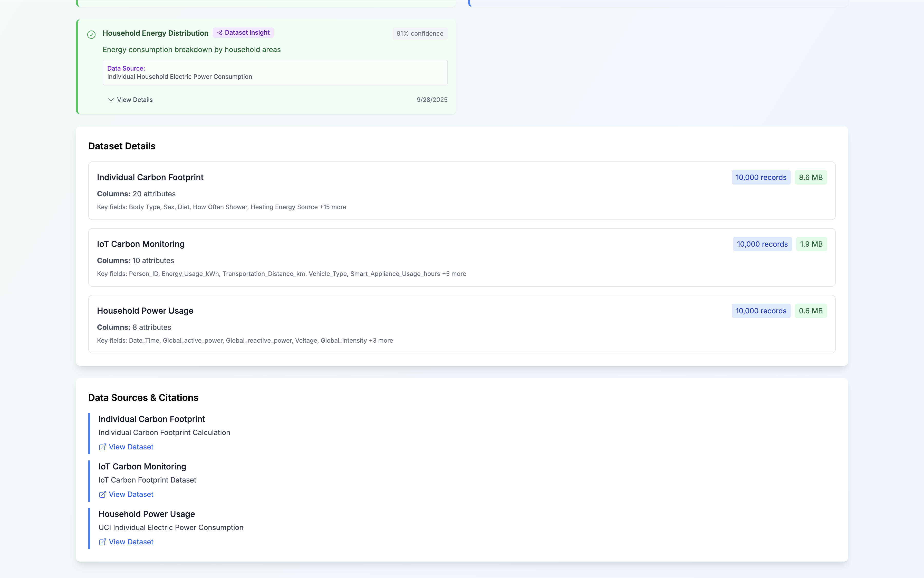Select the Household Power Usage dataset card title

click(x=145, y=311)
